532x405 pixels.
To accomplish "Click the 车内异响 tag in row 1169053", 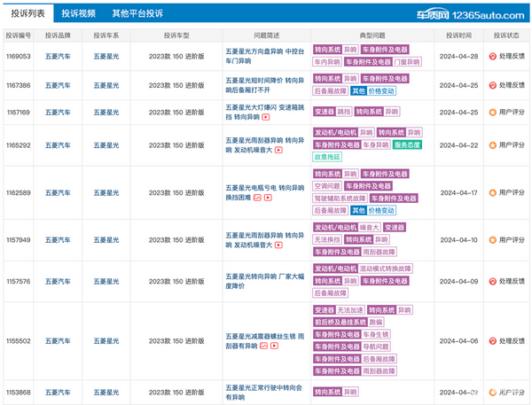I will pos(327,62).
